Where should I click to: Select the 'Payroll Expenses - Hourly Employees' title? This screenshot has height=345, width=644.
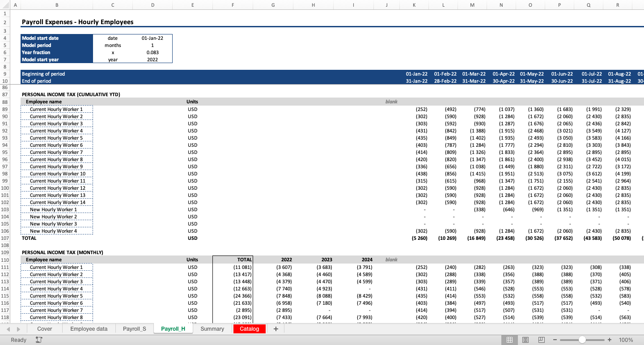pos(77,22)
